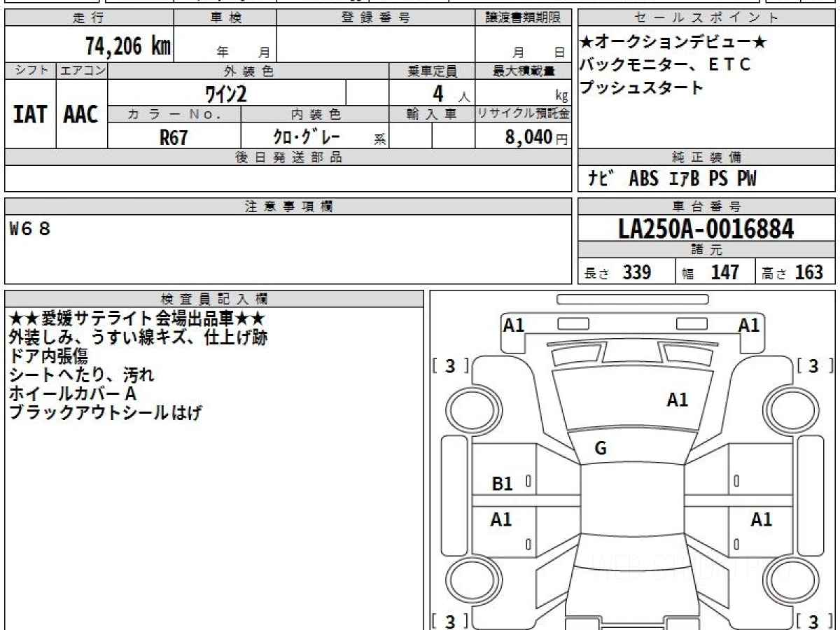
Task: Select the ABS equipment entry
Action: [x=644, y=179]
